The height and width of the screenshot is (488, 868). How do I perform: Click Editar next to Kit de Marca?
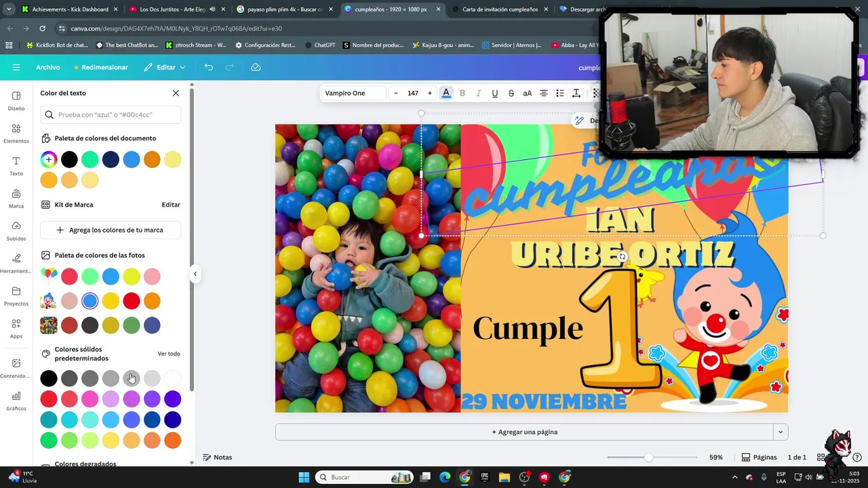(x=171, y=205)
